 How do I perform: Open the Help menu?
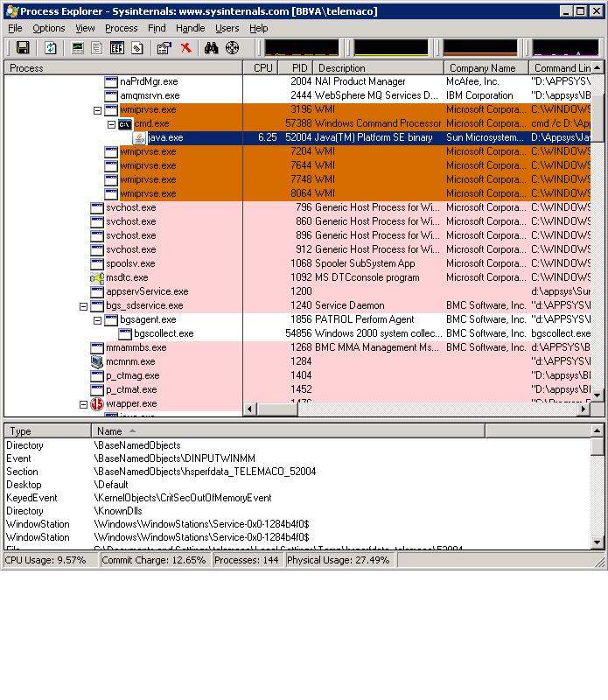click(258, 28)
